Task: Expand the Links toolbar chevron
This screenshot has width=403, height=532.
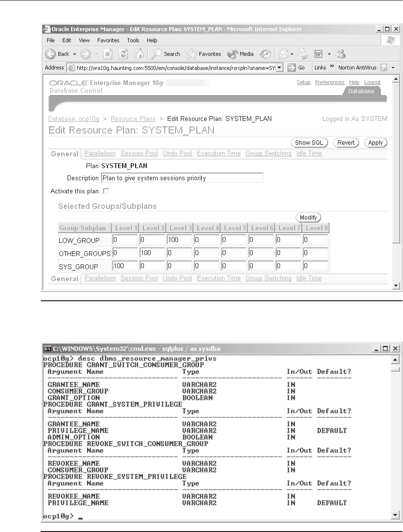Action: click(x=332, y=67)
